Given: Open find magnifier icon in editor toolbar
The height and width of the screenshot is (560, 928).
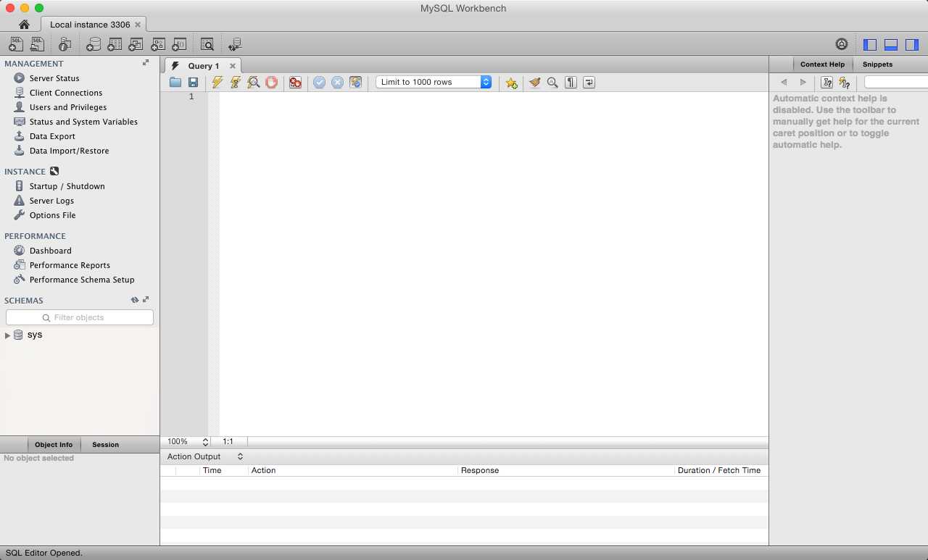Looking at the screenshot, I should 552,83.
